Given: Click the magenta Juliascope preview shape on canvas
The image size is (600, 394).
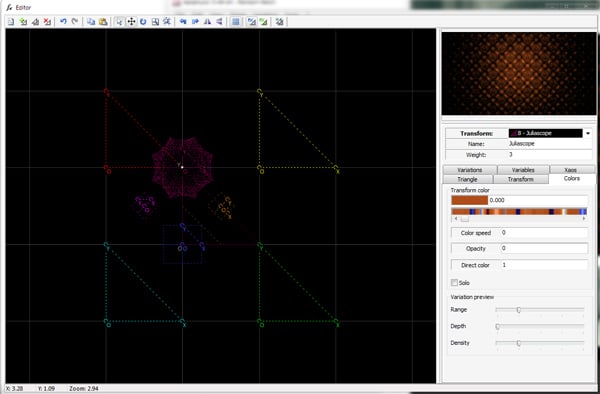Looking at the screenshot, I should 183,168.
